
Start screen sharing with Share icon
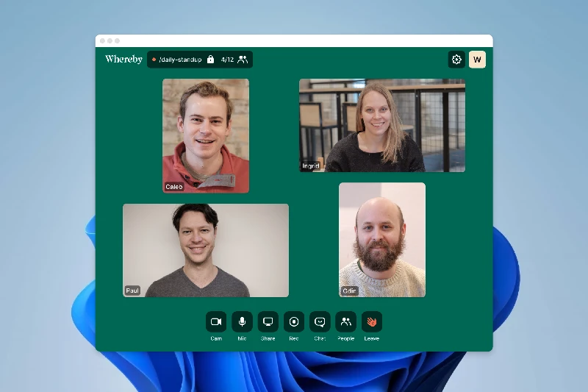pyautogui.click(x=268, y=321)
